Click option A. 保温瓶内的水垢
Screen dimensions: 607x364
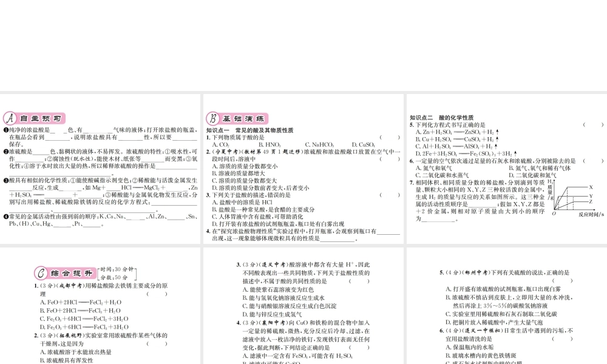[x=469, y=348]
